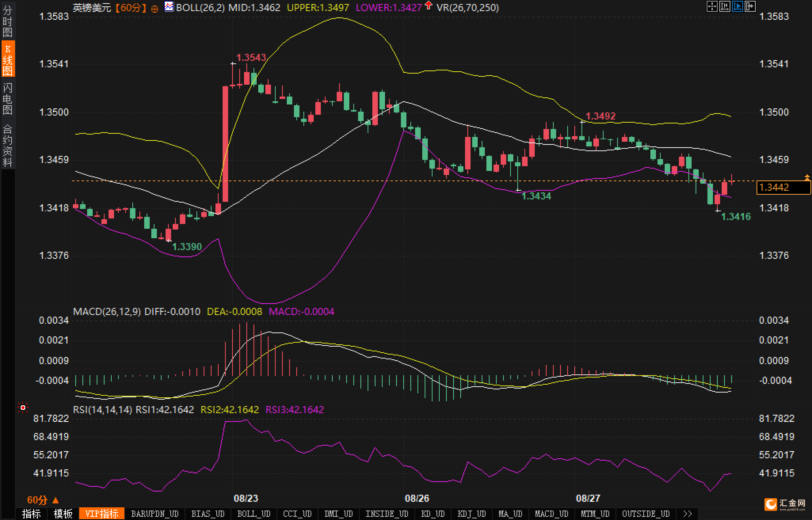Click the crosshair cursor icon
The width and height of the screenshot is (812, 520).
tap(712, 6)
